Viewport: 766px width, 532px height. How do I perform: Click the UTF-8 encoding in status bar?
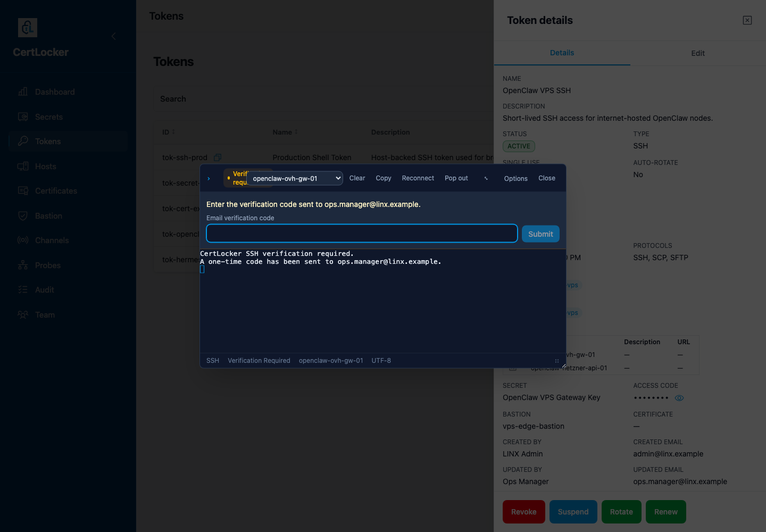coord(381,361)
